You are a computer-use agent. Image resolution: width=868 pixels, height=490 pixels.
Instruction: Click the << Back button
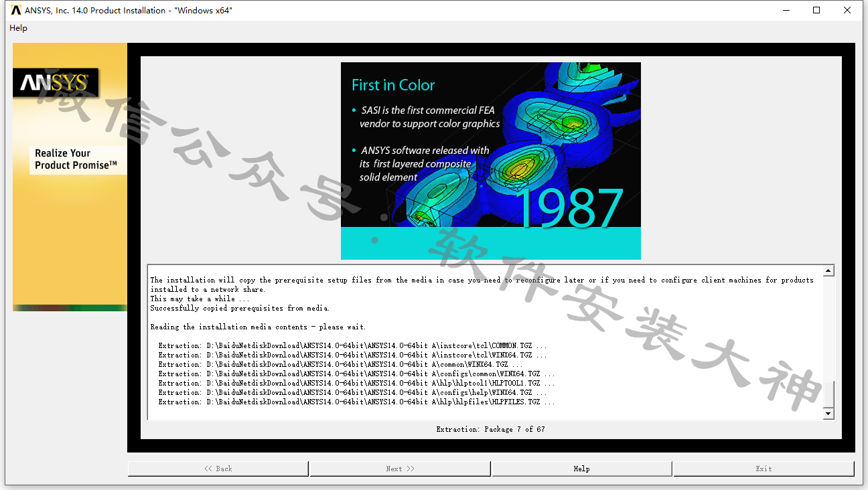pyautogui.click(x=218, y=469)
